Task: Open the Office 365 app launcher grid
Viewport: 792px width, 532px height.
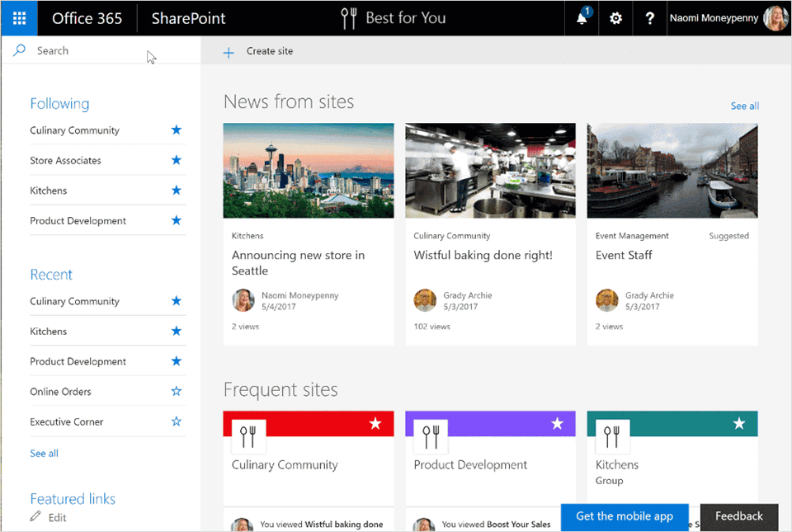Action: tap(18, 17)
